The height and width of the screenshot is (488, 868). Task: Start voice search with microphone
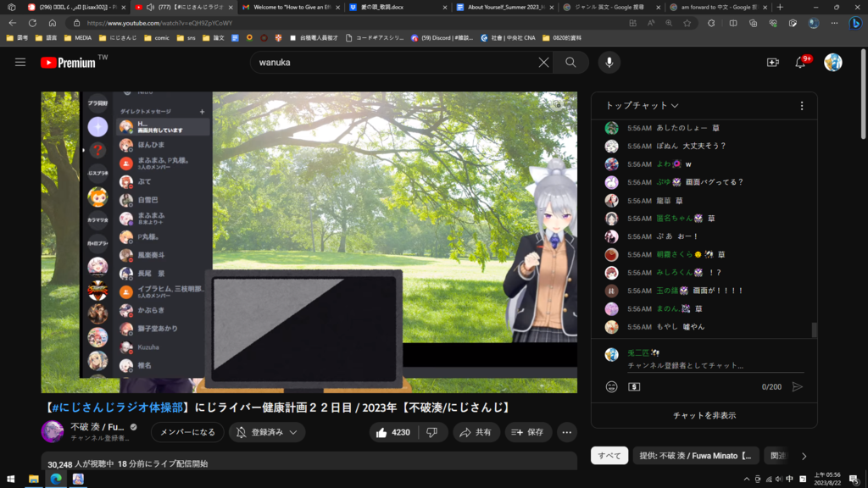(x=609, y=63)
